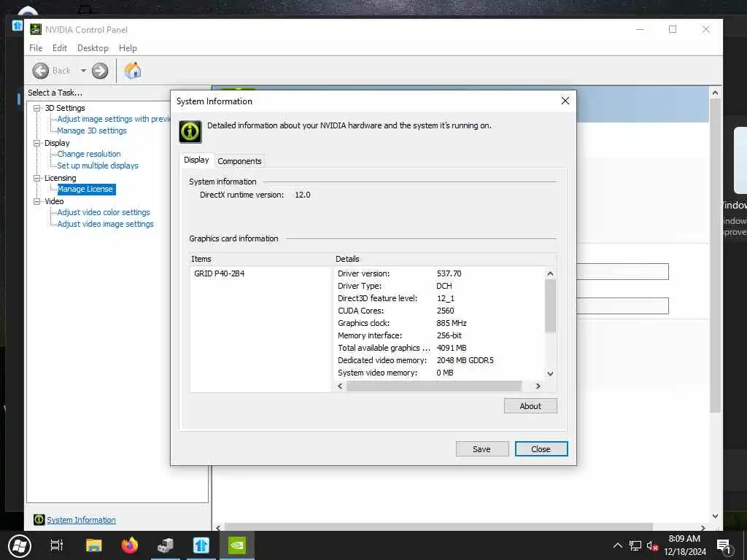Click the System Information info icon in dialog
Viewport: 747px width, 560px height.
pyautogui.click(x=190, y=131)
